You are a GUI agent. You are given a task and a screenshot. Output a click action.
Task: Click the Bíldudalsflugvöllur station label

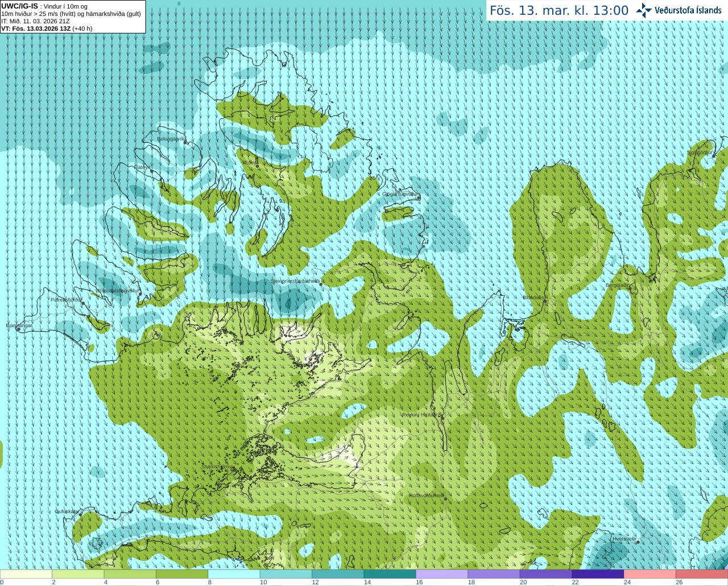click(118, 290)
